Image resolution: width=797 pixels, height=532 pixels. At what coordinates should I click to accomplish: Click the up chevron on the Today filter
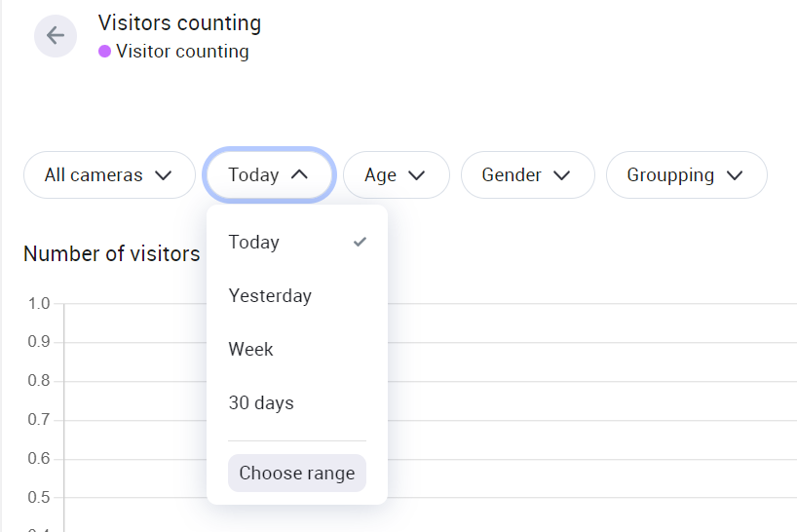coord(300,175)
